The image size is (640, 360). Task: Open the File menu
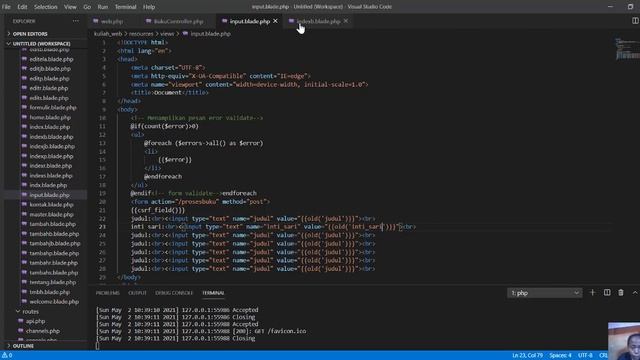coord(6,7)
